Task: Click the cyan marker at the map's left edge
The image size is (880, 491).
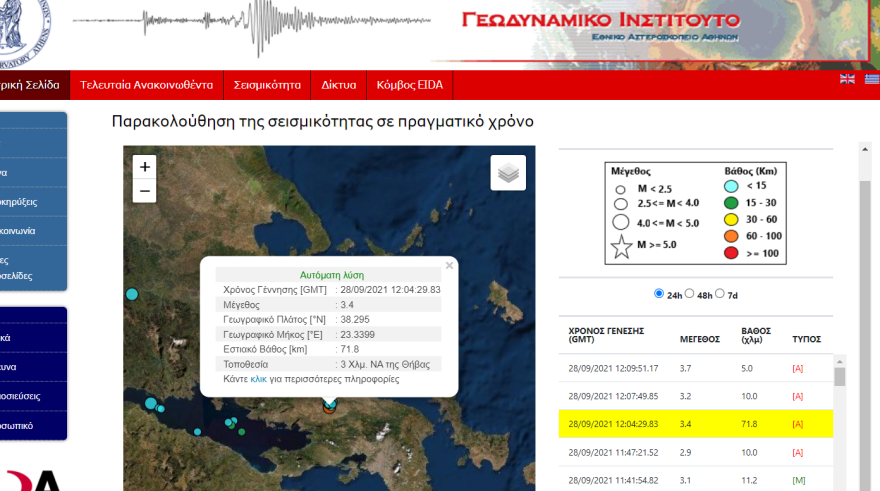Action: pos(132,294)
